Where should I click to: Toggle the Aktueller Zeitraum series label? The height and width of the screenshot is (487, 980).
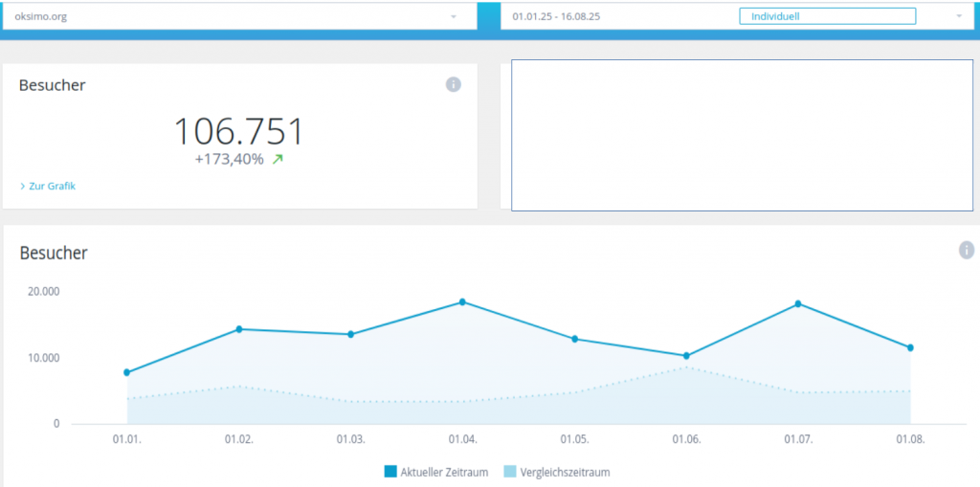coord(444,472)
